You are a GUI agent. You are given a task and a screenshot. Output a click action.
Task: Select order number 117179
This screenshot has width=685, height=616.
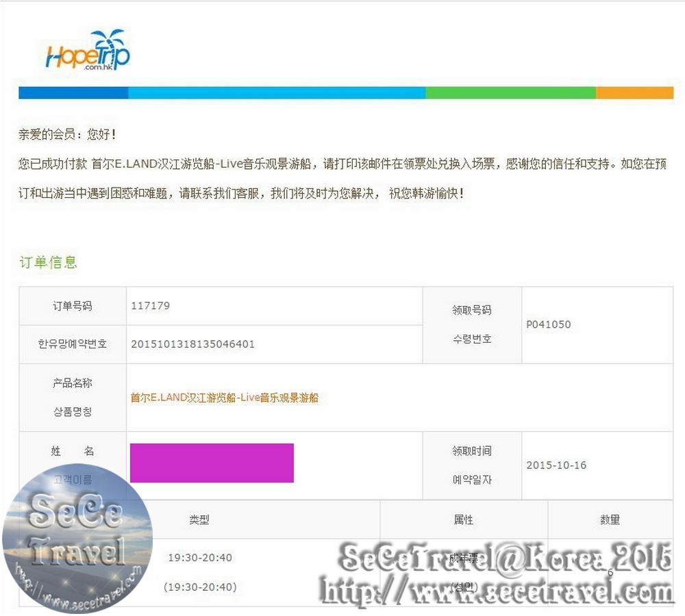click(x=151, y=305)
